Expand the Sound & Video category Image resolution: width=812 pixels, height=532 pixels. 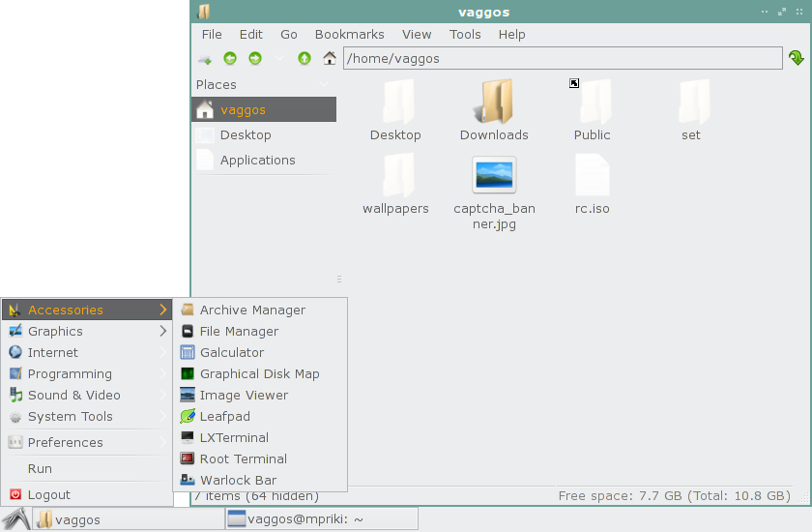(87, 395)
